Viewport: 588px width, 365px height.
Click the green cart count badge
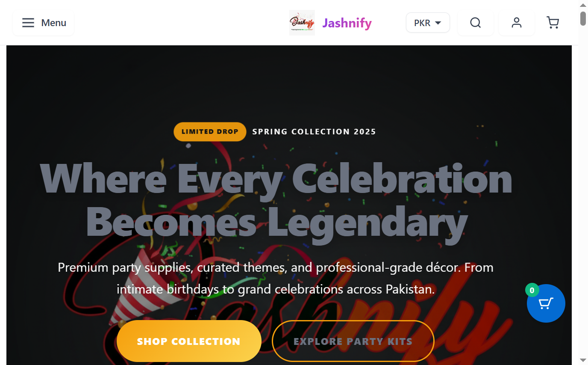click(x=532, y=291)
